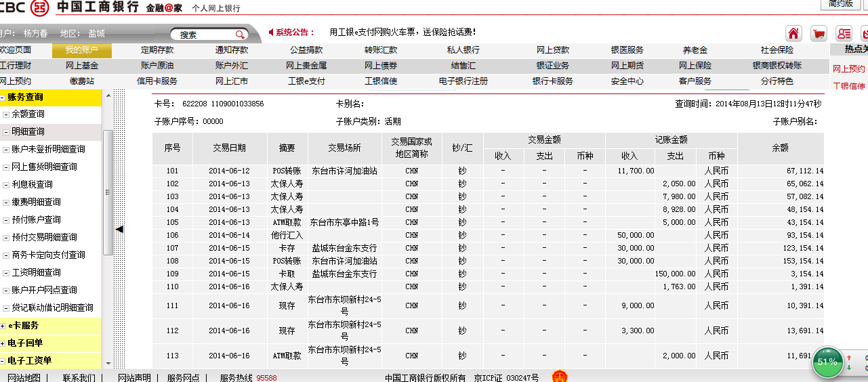Screen dimensions: 868x382
Task: Click the system announcement speaker icon
Action: click(271, 32)
